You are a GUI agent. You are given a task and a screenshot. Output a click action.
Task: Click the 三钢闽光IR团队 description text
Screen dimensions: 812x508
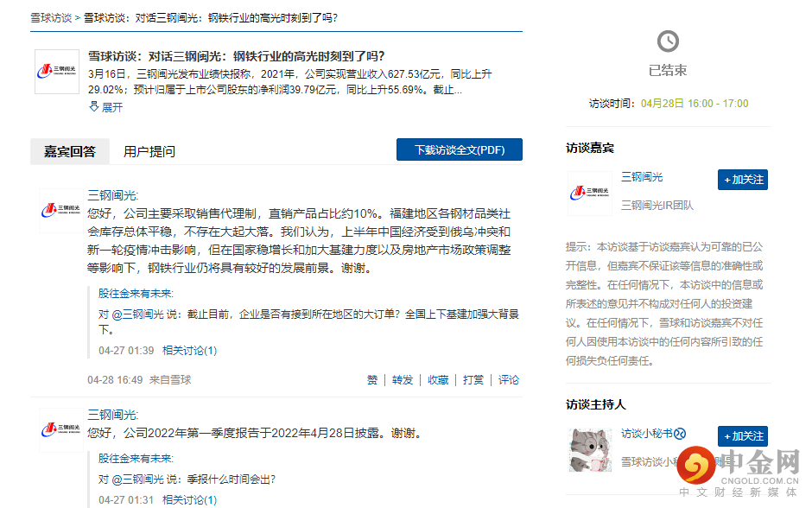(657, 206)
